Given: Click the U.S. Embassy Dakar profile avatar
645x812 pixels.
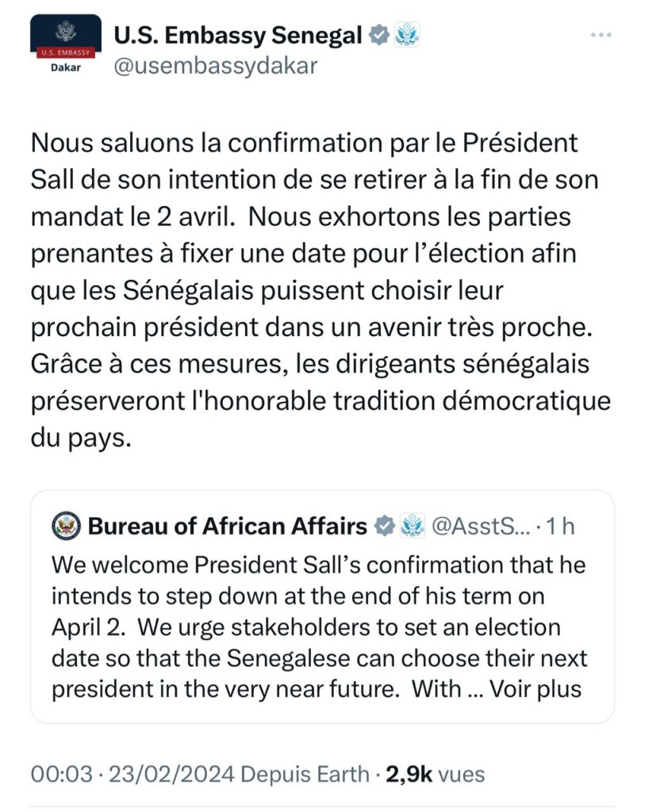Looking at the screenshot, I should pos(66,44).
